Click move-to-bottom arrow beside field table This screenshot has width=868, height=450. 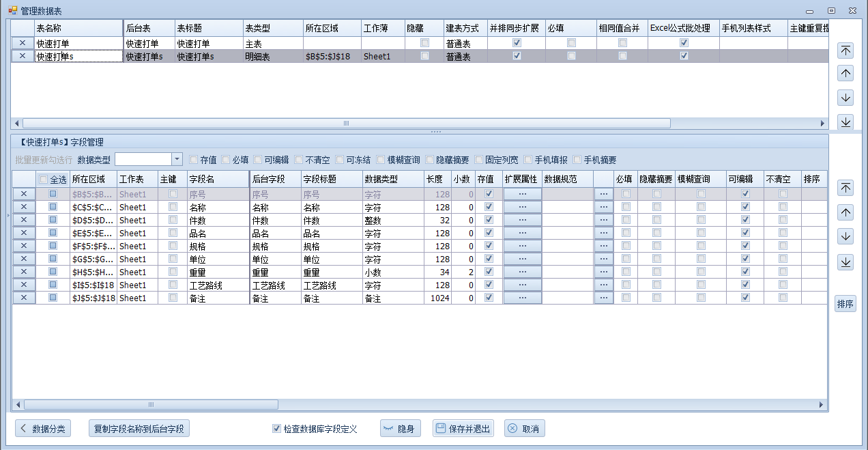[845, 262]
